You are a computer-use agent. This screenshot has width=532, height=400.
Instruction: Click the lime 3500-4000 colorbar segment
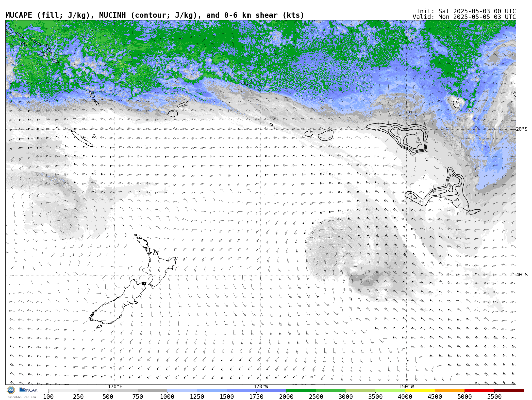(390, 391)
